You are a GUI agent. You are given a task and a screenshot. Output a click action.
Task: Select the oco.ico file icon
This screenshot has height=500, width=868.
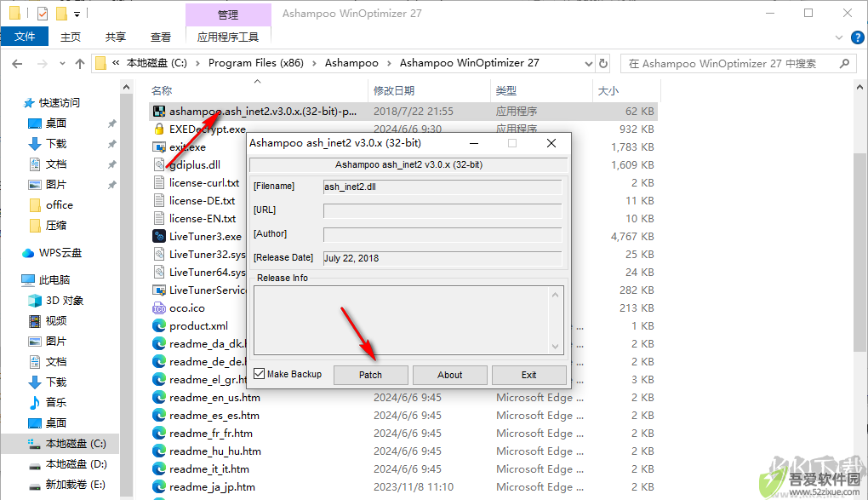click(x=159, y=308)
